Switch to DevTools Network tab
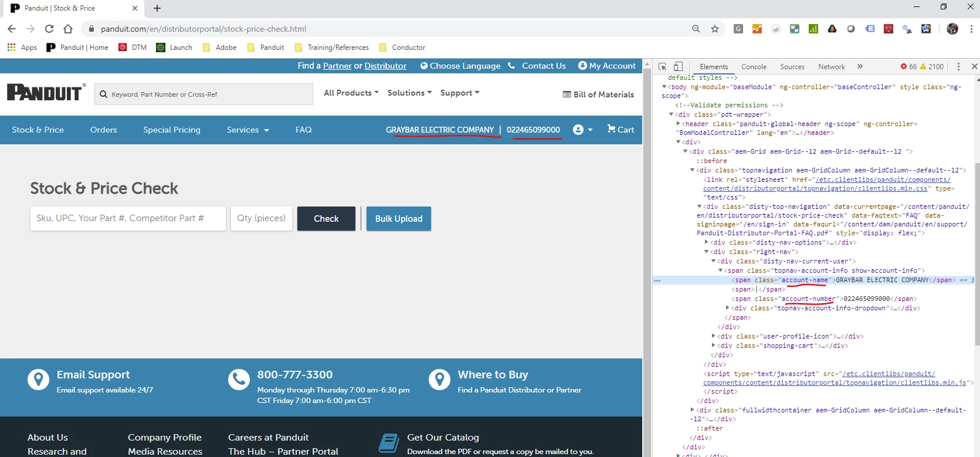This screenshot has width=980, height=457. [832, 67]
